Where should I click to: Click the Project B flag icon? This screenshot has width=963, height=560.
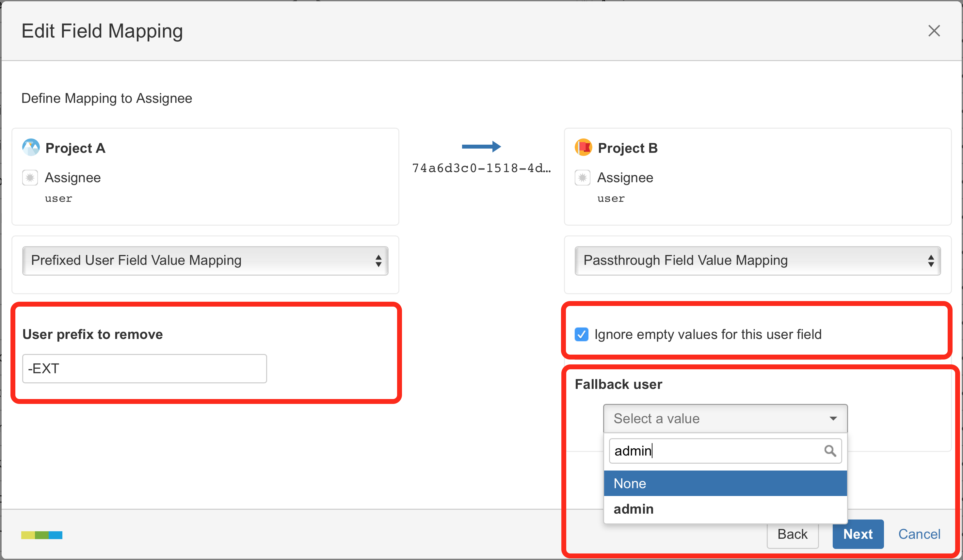(583, 147)
